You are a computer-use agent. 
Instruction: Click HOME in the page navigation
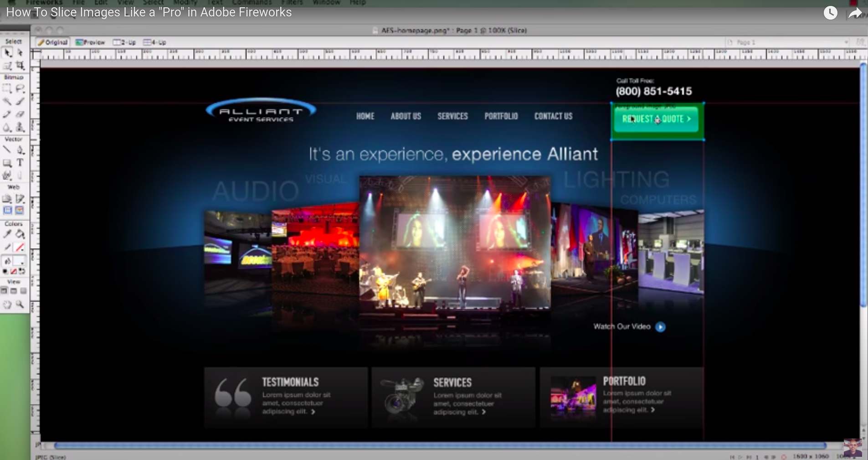point(365,116)
